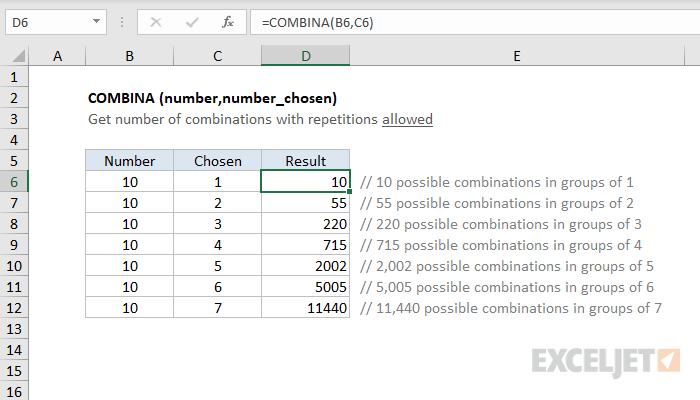Select cell with result 2002
The height and width of the screenshot is (400, 700).
[305, 266]
